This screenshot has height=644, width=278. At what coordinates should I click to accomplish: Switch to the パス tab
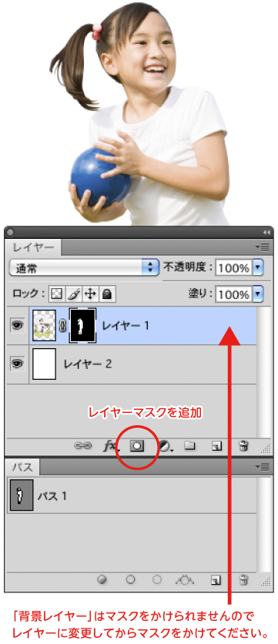[x=22, y=468]
